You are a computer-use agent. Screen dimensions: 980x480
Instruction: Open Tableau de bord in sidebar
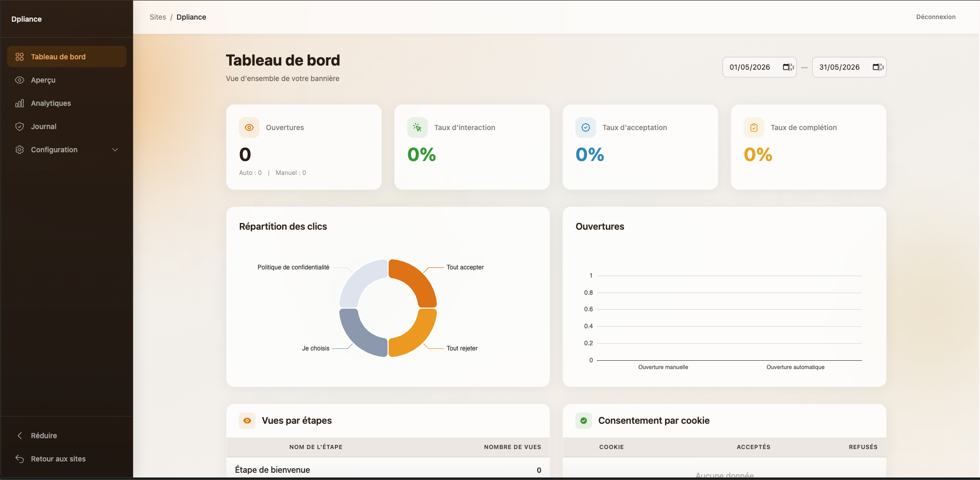click(67, 57)
